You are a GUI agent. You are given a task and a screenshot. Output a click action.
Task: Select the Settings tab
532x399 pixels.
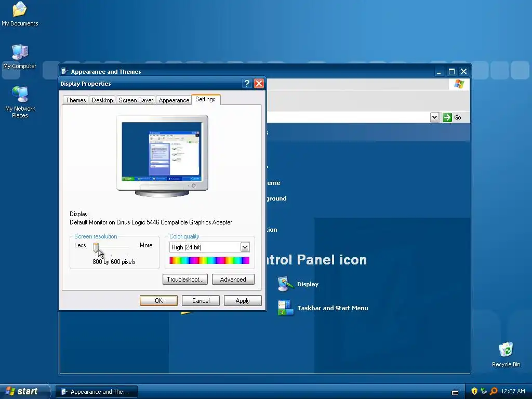pyautogui.click(x=206, y=99)
